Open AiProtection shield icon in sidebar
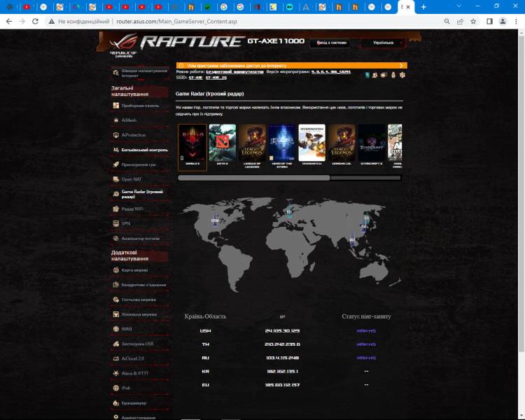 (115, 135)
